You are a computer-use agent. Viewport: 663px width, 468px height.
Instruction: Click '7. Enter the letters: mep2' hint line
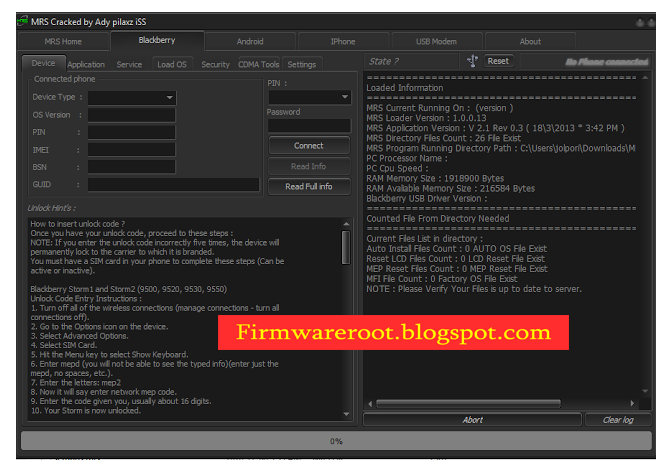click(x=76, y=383)
